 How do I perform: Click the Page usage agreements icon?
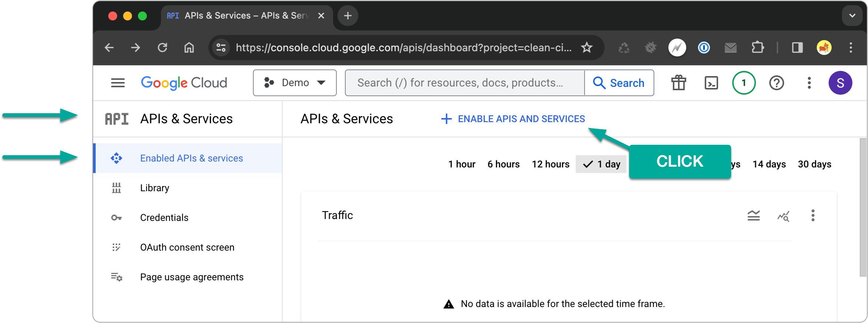pyautogui.click(x=116, y=277)
